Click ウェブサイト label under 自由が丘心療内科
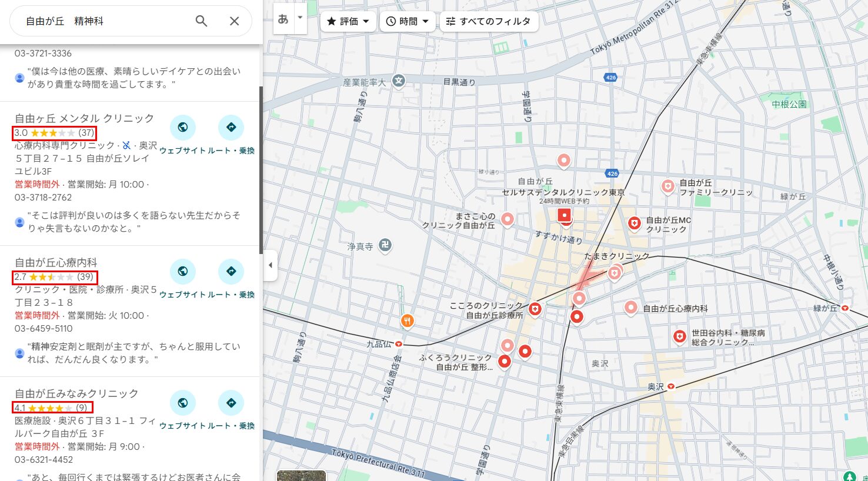This screenshot has height=481, width=868. click(x=182, y=295)
